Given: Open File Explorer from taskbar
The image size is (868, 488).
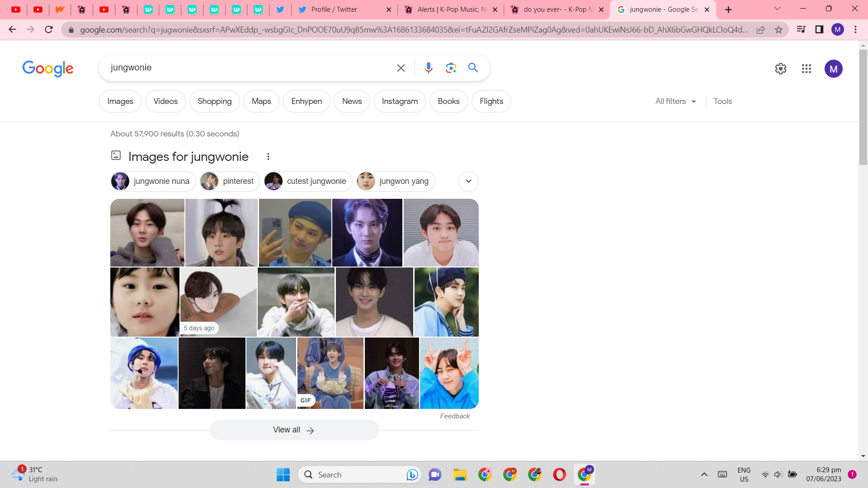Looking at the screenshot, I should pos(460,474).
